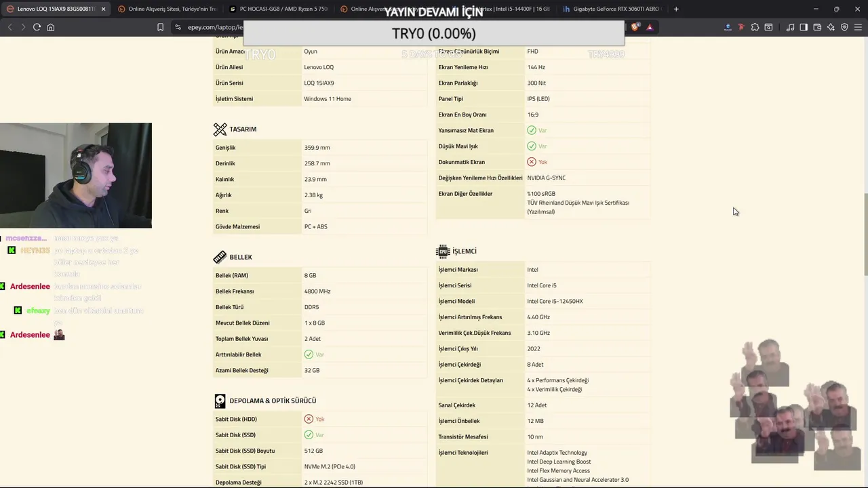Click the '300 Nit' brightness value

pos(536,83)
